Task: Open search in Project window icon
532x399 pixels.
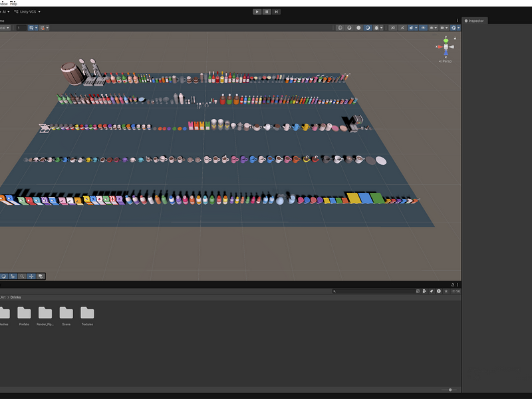Action: point(418,291)
